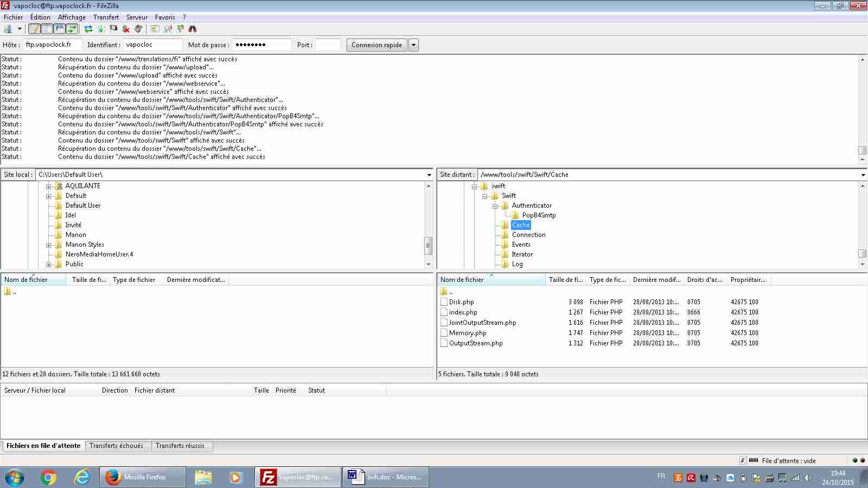
Task: Click the queue indicator icon in status bar
Action: pyautogui.click(x=754, y=460)
